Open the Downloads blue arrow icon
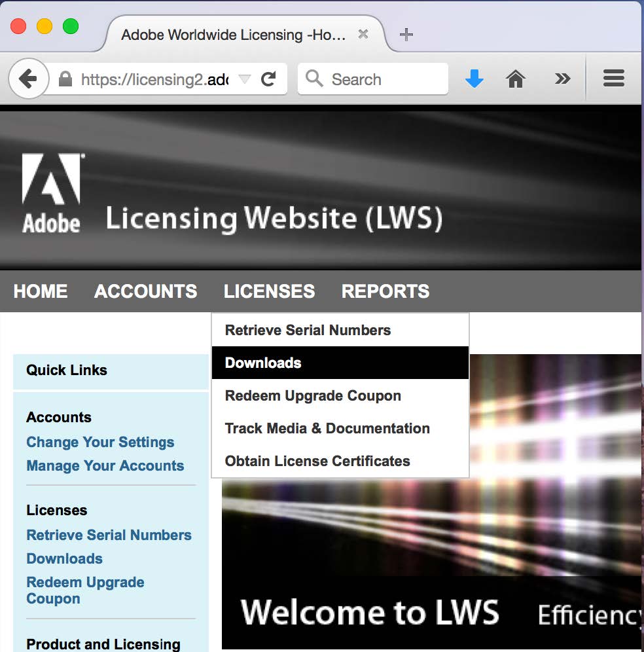Image resolution: width=644 pixels, height=652 pixels. coord(474,78)
